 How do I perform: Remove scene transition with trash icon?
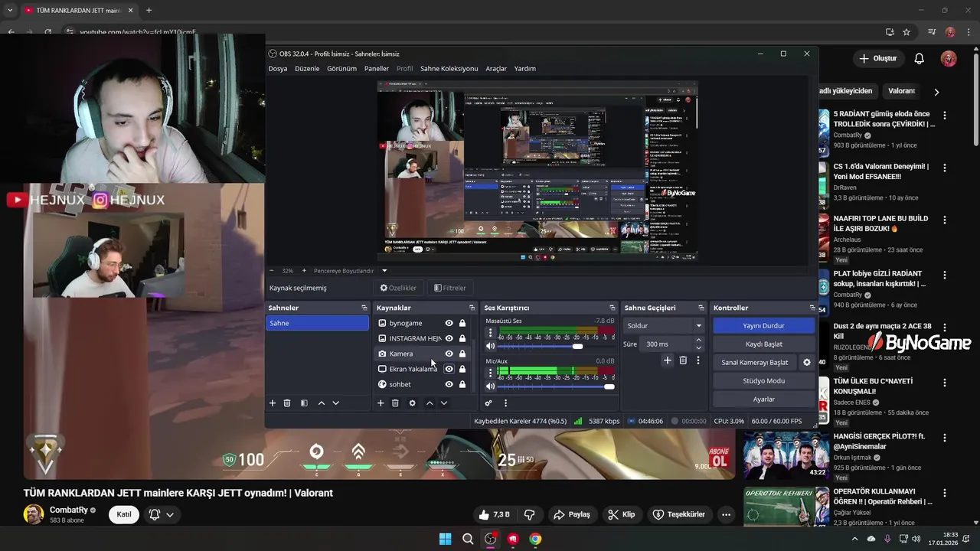[683, 360]
